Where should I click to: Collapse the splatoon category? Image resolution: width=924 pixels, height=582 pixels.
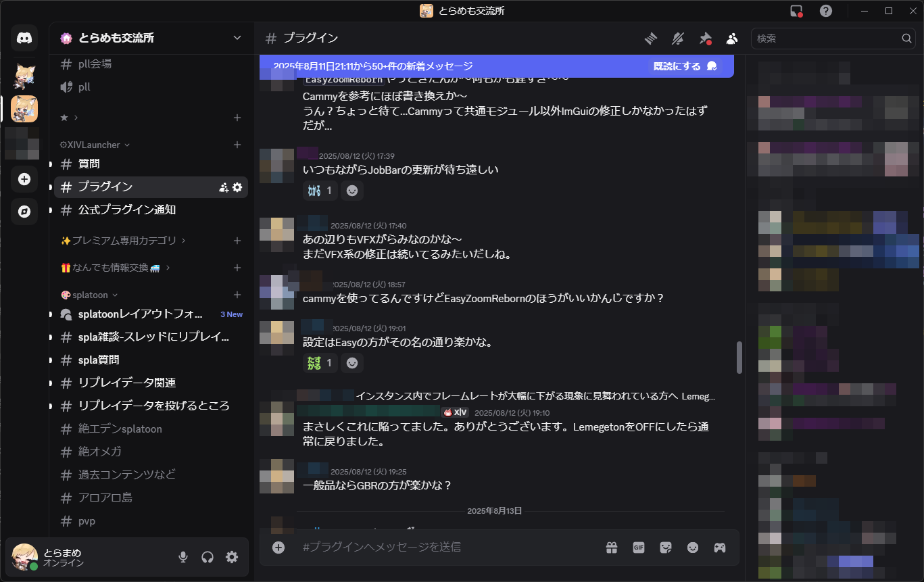coord(89,295)
